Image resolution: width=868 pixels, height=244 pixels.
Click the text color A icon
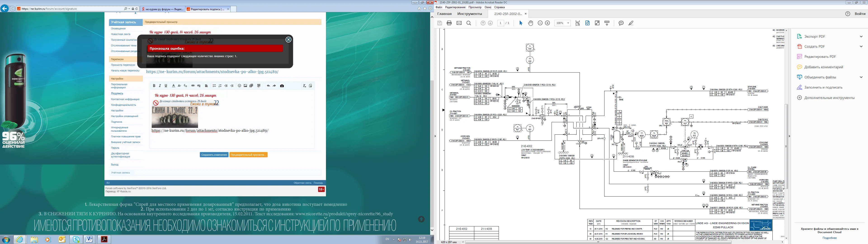click(174, 86)
